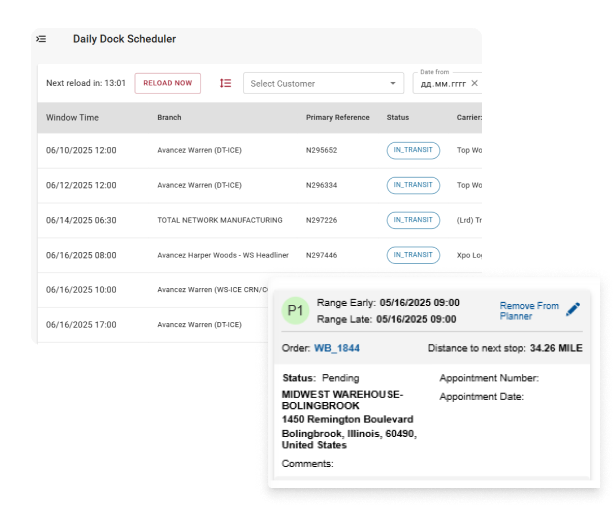Sort by the Window Time column header
This screenshot has width=616, height=507.
[x=72, y=117]
